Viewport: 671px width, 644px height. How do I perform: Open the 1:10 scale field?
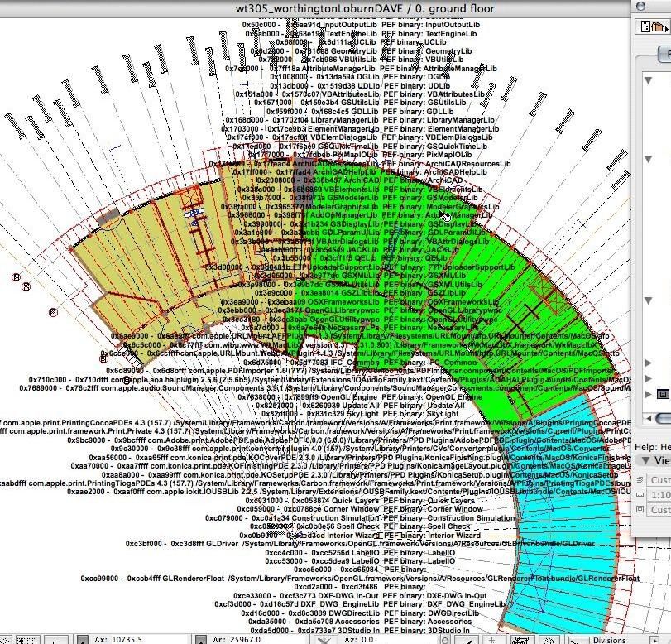[x=659, y=495]
